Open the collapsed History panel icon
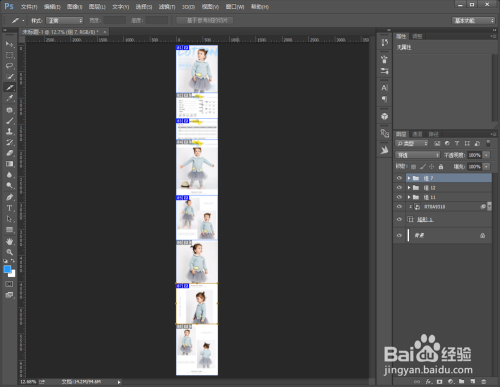The width and height of the screenshot is (500, 387). point(384,42)
